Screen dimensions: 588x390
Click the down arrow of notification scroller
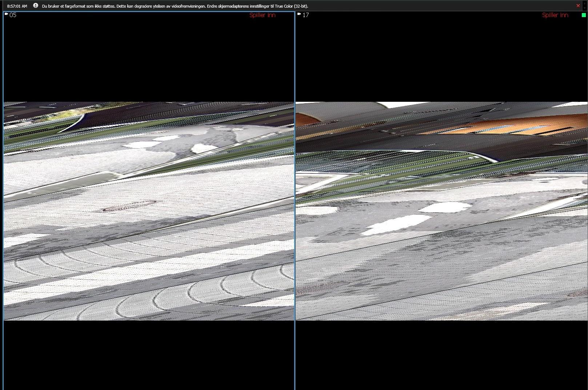584,8
